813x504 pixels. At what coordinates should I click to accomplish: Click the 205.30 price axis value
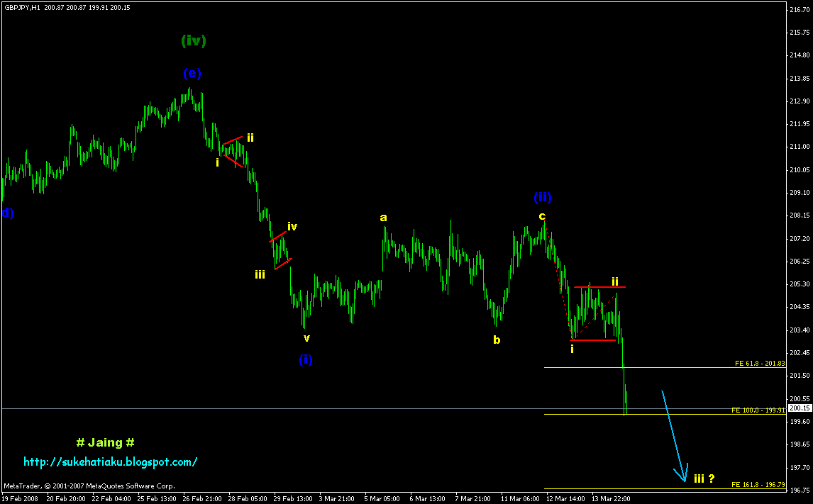(x=799, y=284)
